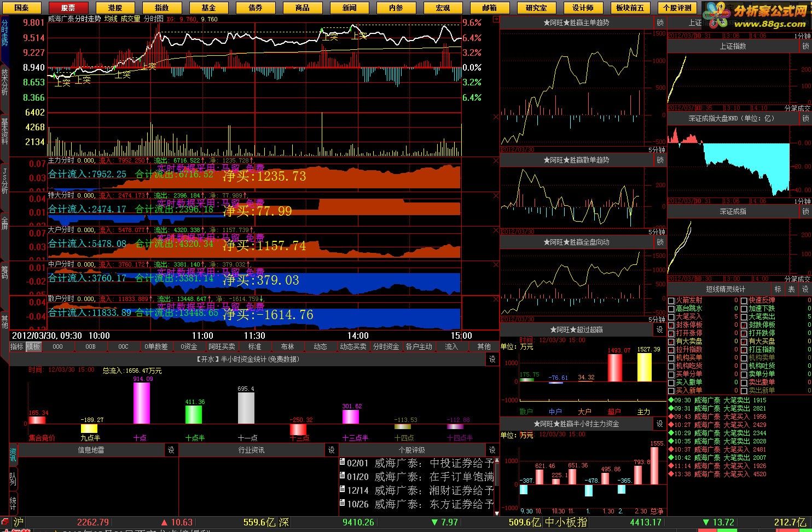The height and width of the screenshot is (532, 812).
Task: Enable the 机构买单 checkbox
Action: click(x=671, y=358)
